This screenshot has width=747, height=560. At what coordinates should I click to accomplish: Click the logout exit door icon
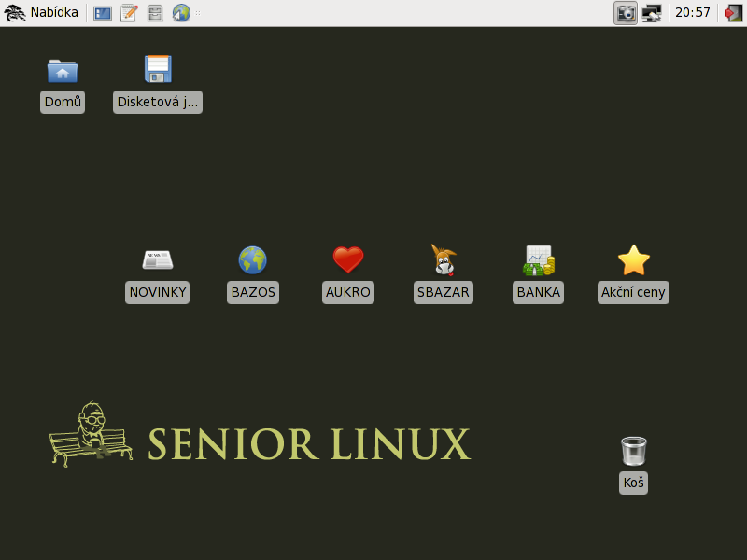(x=733, y=13)
